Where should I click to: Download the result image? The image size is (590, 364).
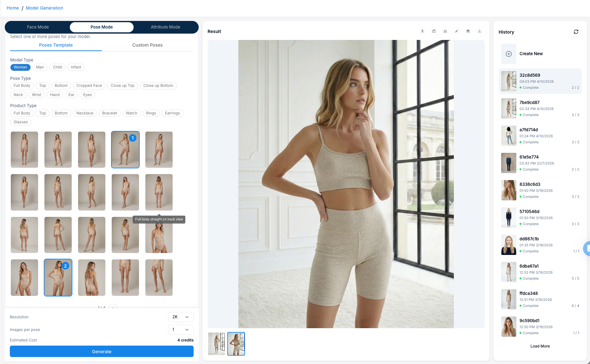pyautogui.click(x=480, y=31)
